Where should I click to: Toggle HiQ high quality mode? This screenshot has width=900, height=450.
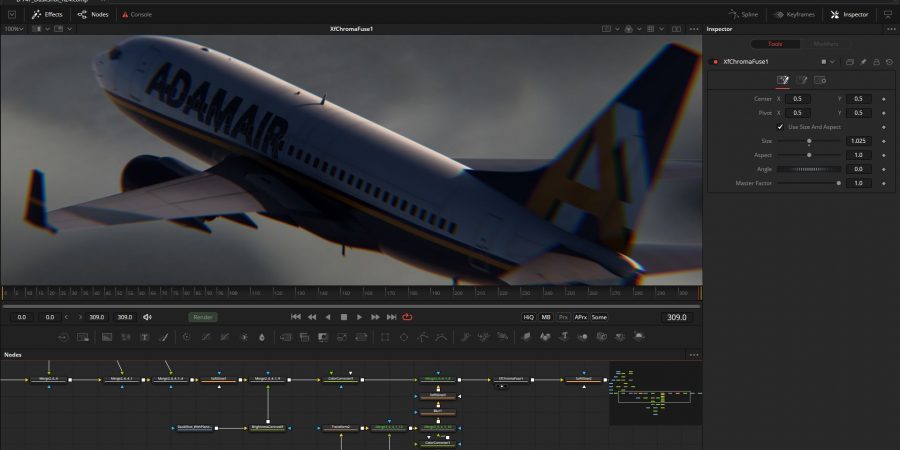(x=528, y=317)
